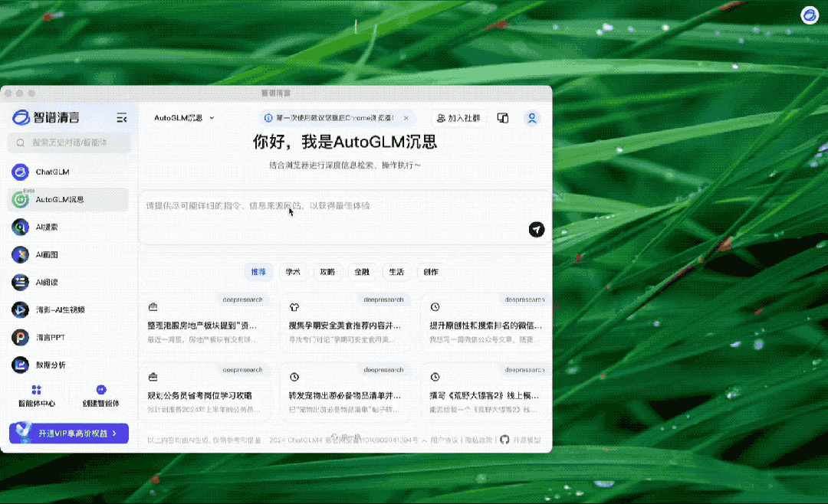This screenshot has width=828, height=504.
Task: Open the 整理港股房地产板块 suggestion card
Action: coord(205,322)
